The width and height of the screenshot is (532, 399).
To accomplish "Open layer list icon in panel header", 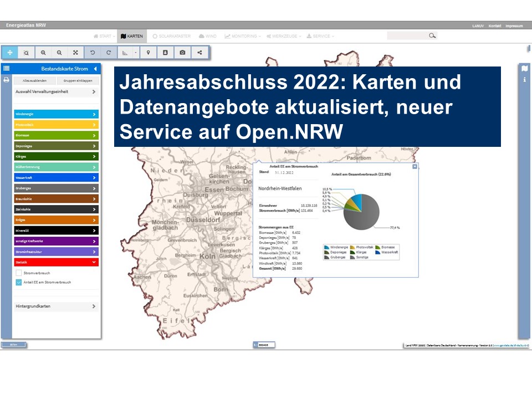I will pos(7,69).
